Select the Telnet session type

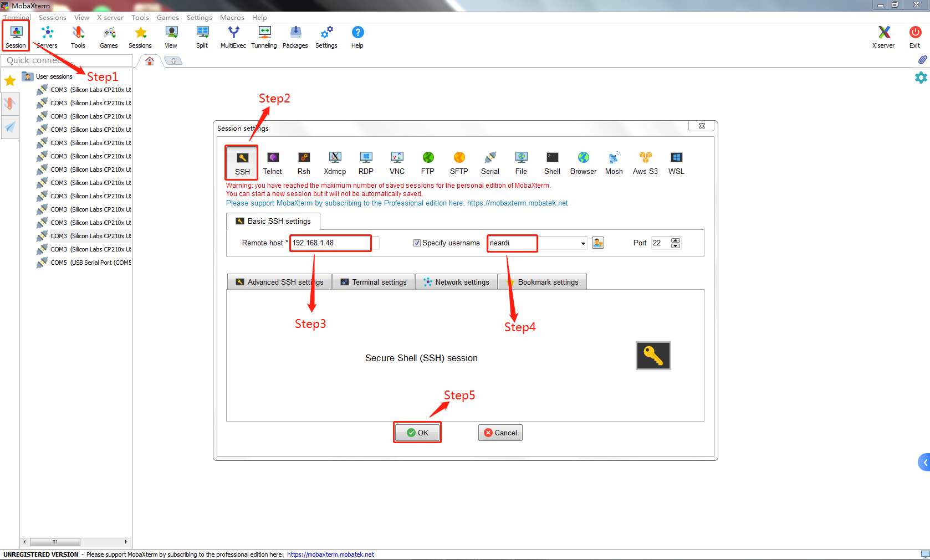(x=273, y=163)
